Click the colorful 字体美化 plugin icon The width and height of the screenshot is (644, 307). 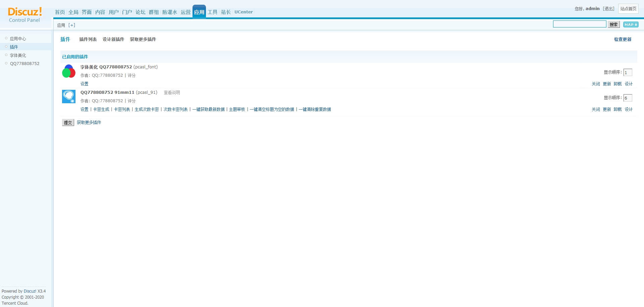(69, 71)
